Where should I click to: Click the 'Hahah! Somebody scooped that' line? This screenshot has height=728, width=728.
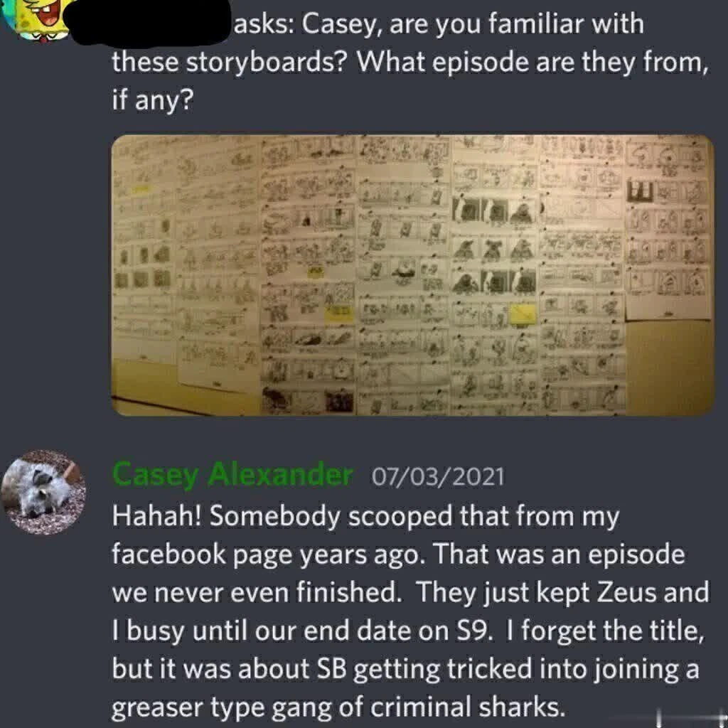[x=366, y=516]
